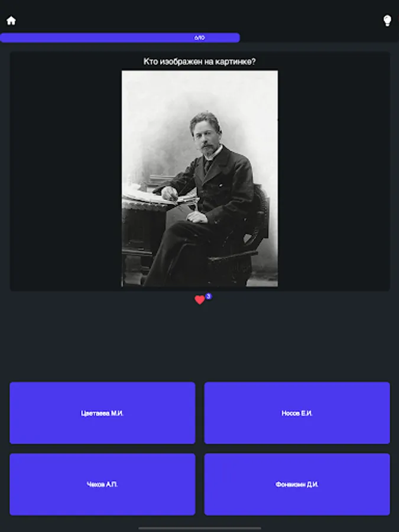Tap the 6/10 progress label
This screenshot has height=532, width=399.
pyautogui.click(x=200, y=38)
